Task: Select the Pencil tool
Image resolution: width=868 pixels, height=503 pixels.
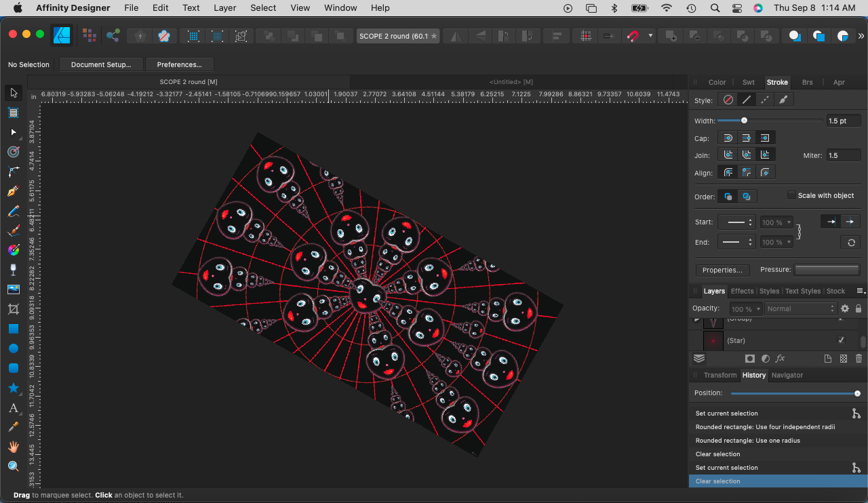Action: click(14, 191)
